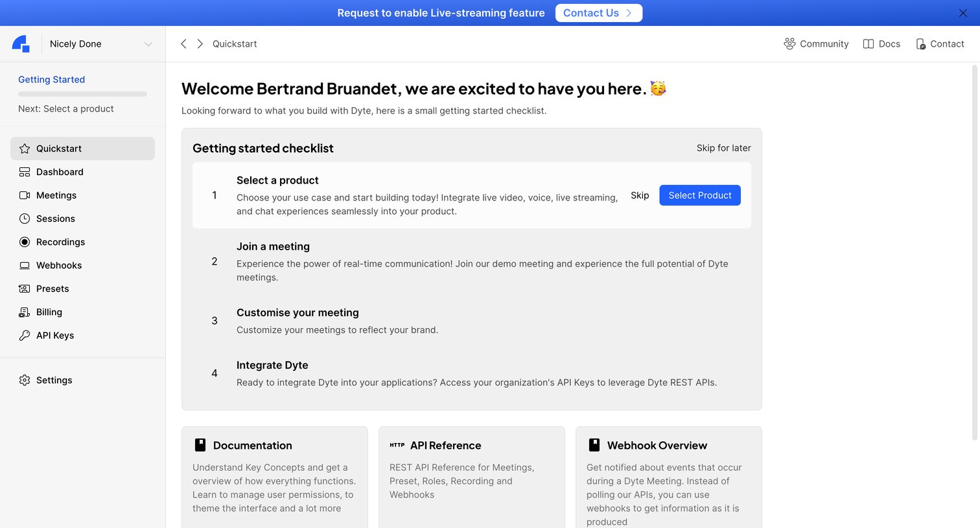Click the Select Product button
The height and width of the screenshot is (528, 980).
pos(700,195)
